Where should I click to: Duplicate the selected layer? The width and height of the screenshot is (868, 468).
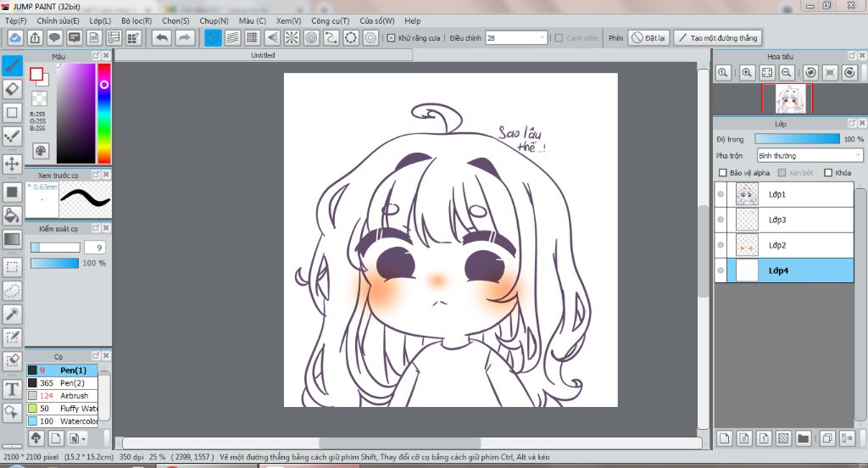point(827,438)
